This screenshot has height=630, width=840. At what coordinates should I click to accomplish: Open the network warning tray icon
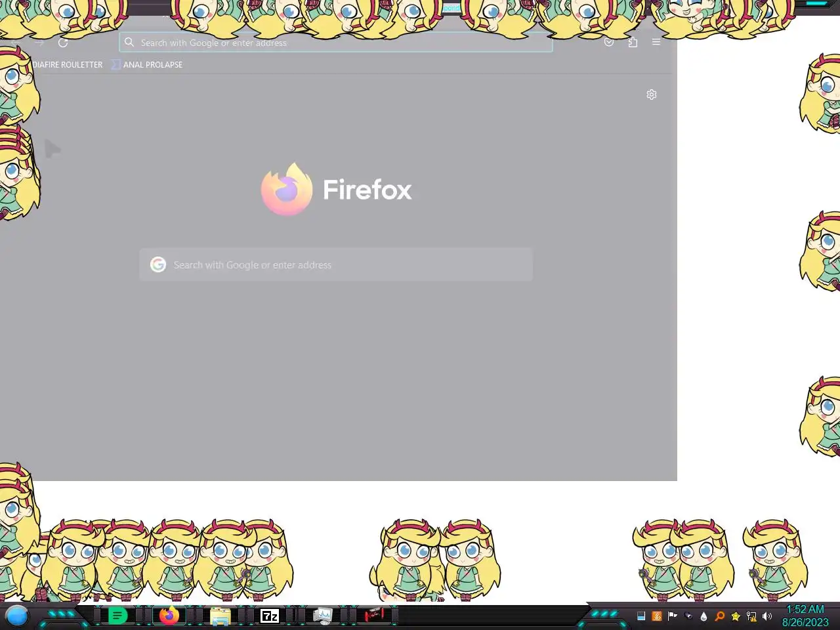click(751, 616)
